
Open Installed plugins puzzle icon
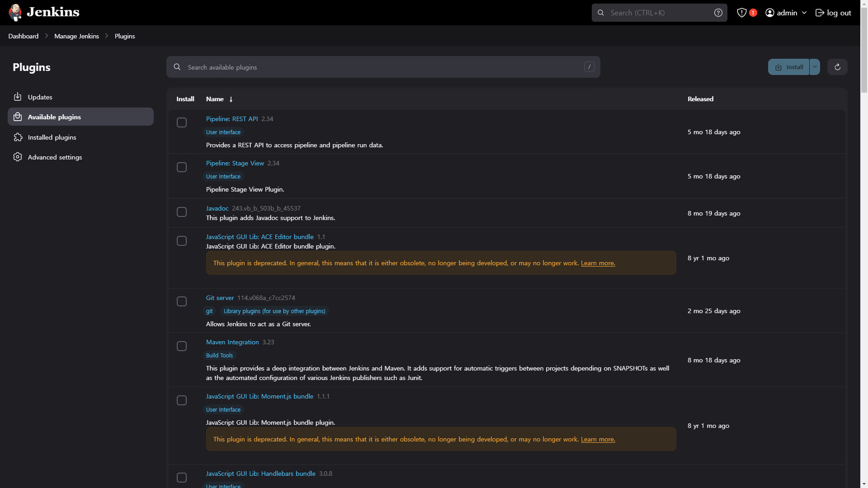pyautogui.click(x=18, y=137)
